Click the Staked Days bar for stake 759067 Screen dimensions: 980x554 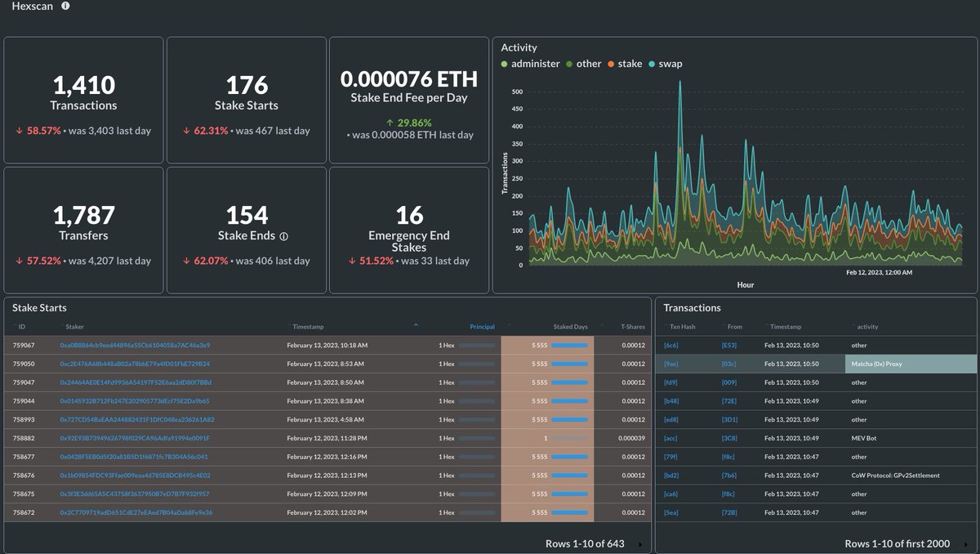[x=569, y=346]
